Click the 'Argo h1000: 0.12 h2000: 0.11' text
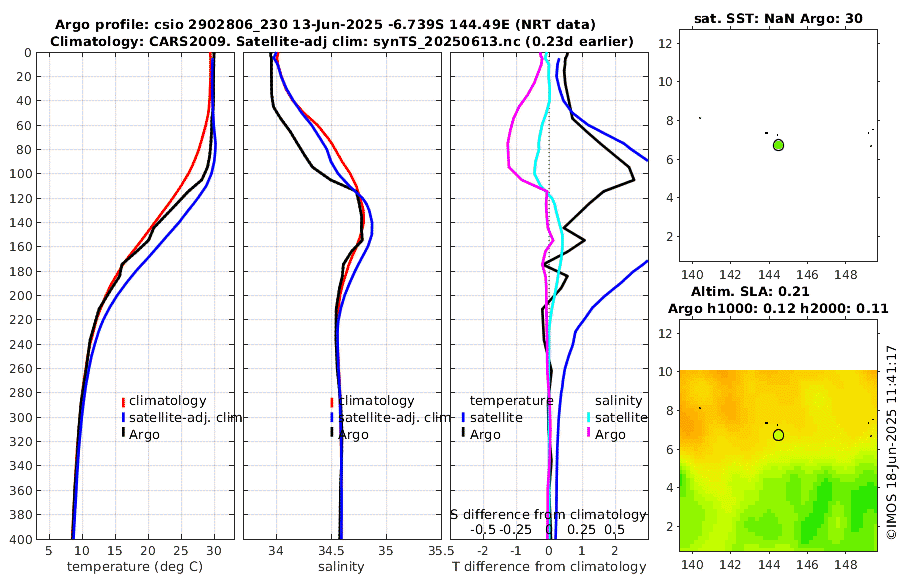Viewport: 900px width, 580px height. click(778, 309)
